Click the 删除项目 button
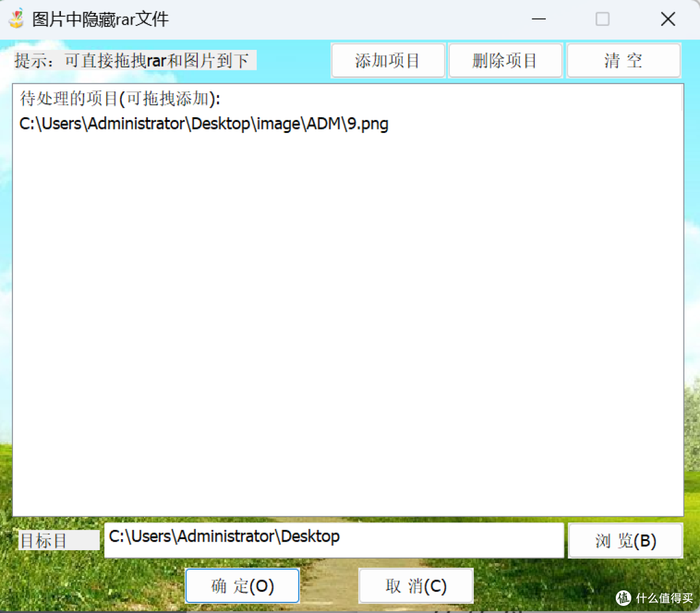 pyautogui.click(x=505, y=61)
